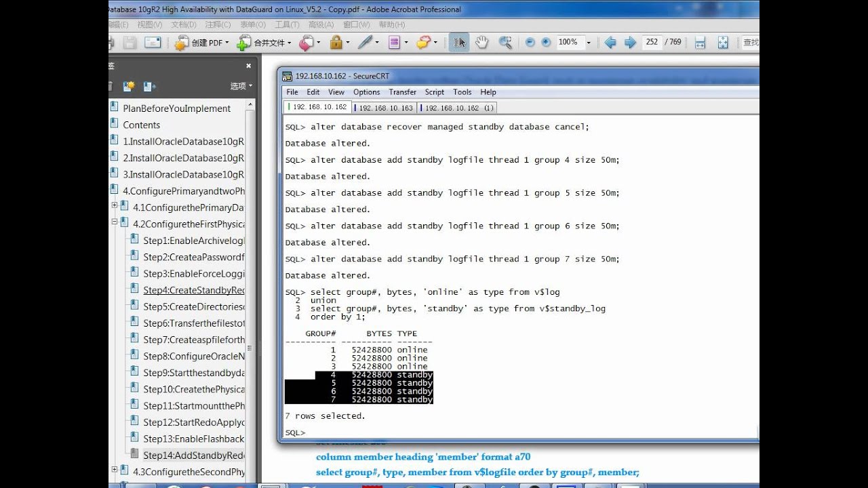868x488 pixels.
Task: Open the Contents bookmark
Action: click(141, 125)
